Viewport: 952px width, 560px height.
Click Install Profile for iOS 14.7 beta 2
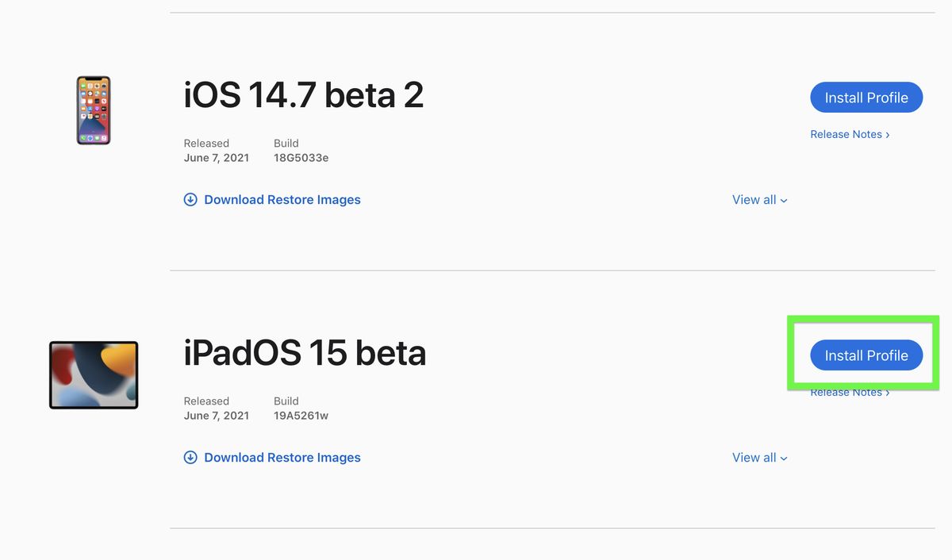(866, 97)
